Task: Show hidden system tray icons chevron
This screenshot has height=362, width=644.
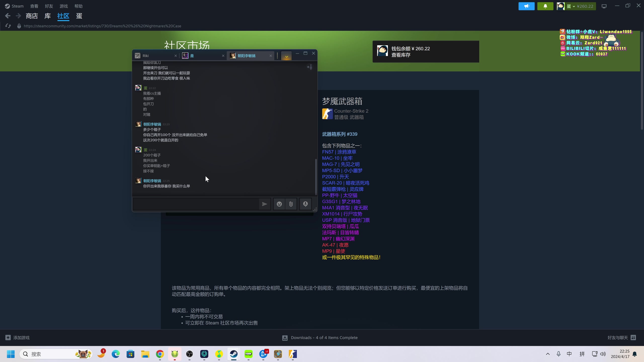Action: (548, 354)
